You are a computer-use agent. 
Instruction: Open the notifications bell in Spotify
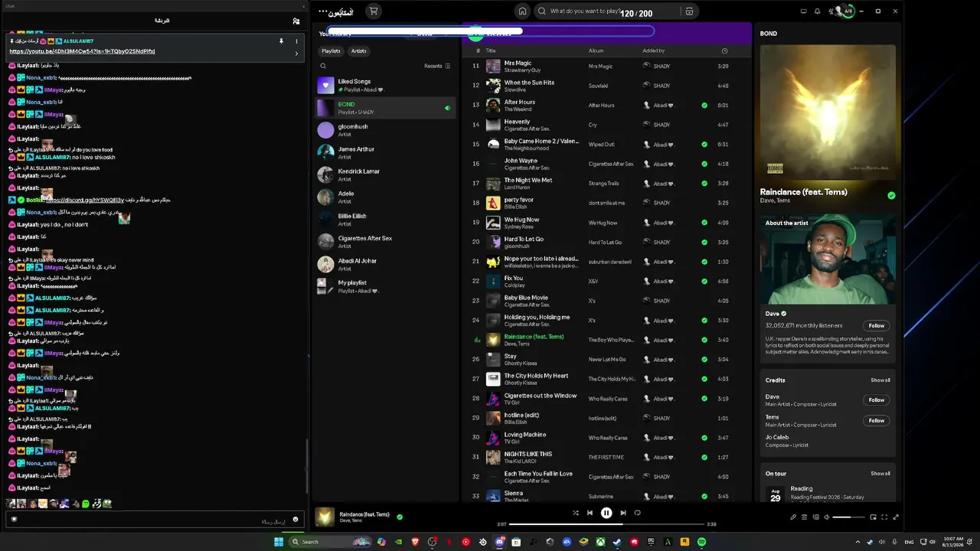pyautogui.click(x=817, y=11)
